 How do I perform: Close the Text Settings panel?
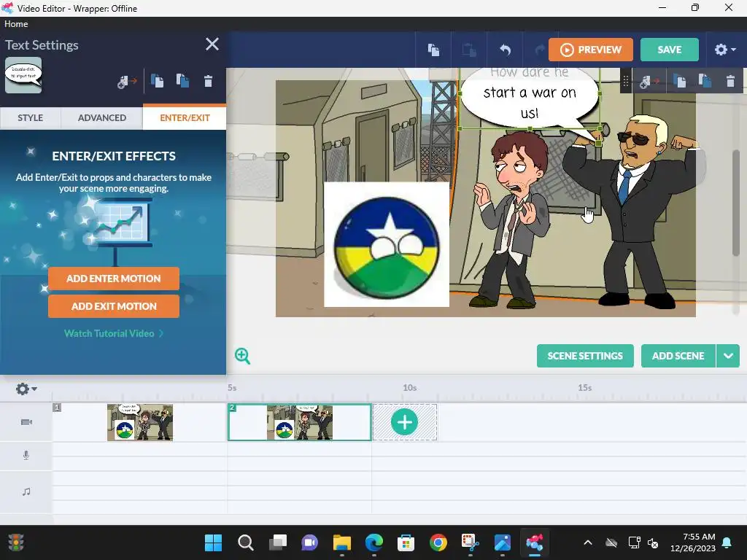coord(212,44)
